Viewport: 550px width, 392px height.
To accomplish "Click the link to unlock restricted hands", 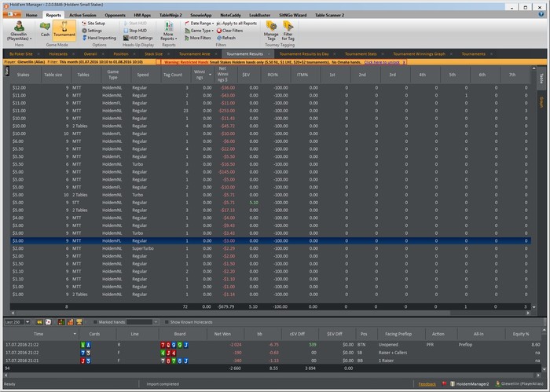I will (382, 62).
